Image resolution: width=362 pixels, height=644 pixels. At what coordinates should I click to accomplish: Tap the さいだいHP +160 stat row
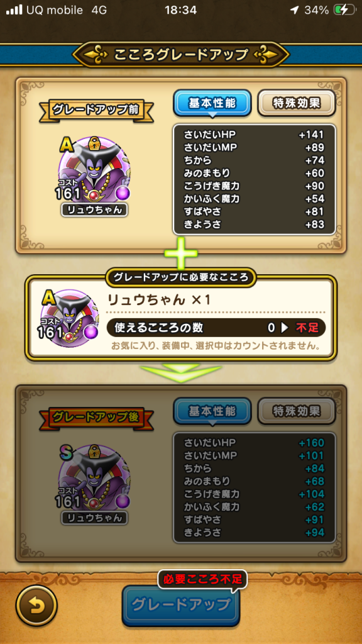pyautogui.click(x=254, y=443)
